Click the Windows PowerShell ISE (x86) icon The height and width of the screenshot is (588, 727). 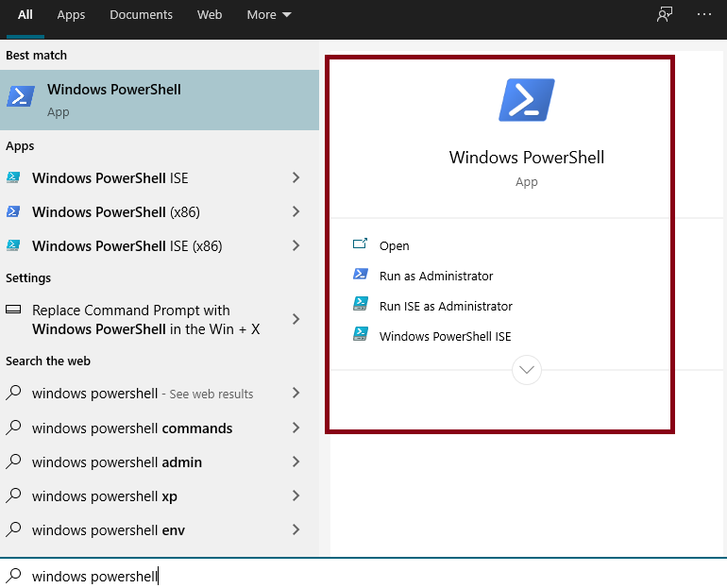pyautogui.click(x=13, y=245)
